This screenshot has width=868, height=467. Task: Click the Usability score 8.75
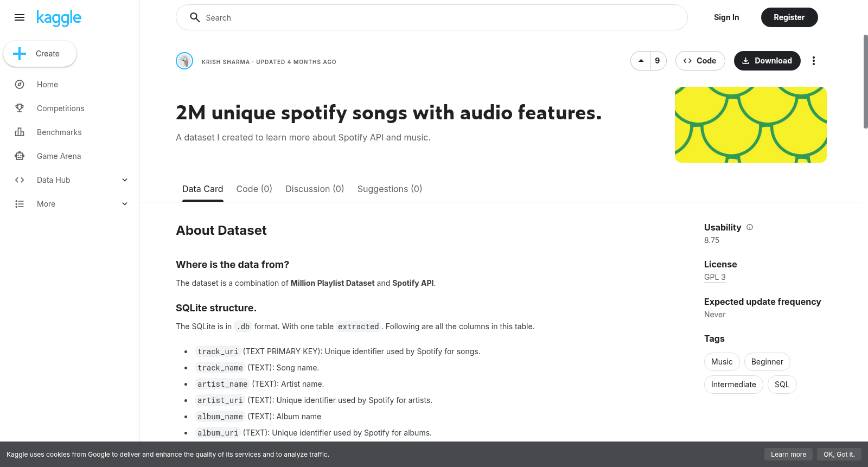[712, 240]
